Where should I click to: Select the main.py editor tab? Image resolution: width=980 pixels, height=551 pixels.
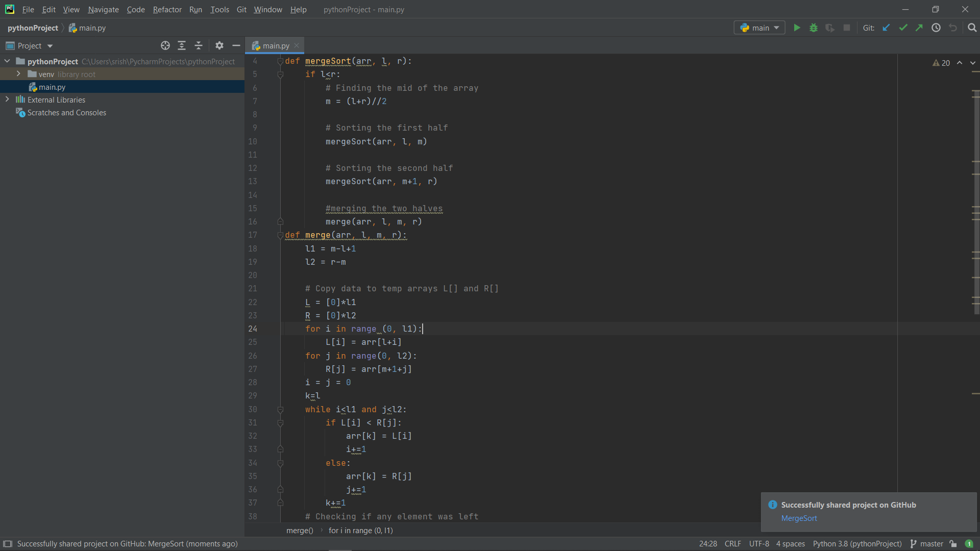point(276,46)
